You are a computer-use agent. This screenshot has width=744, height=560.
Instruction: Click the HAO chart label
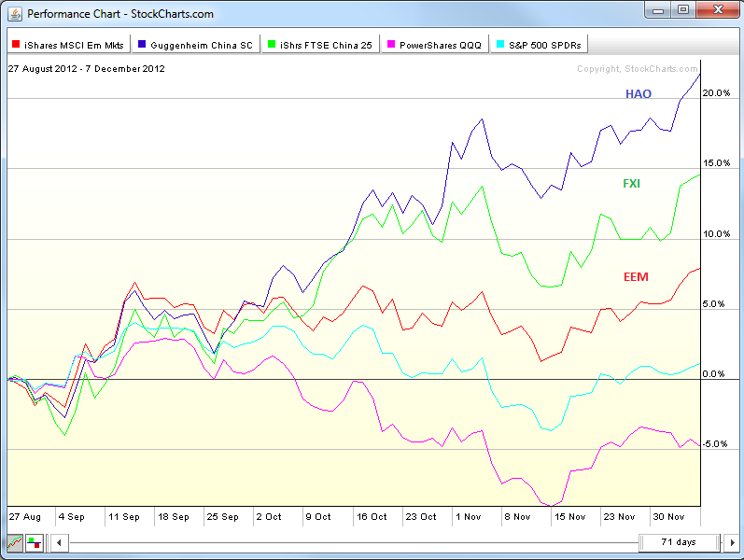click(639, 94)
